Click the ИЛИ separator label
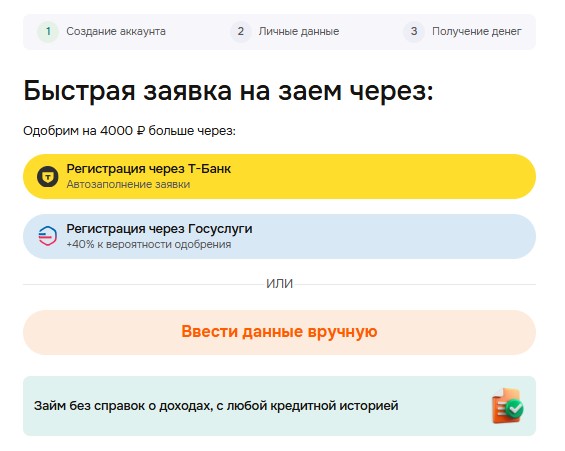This screenshot has width=565, height=451. 279,284
